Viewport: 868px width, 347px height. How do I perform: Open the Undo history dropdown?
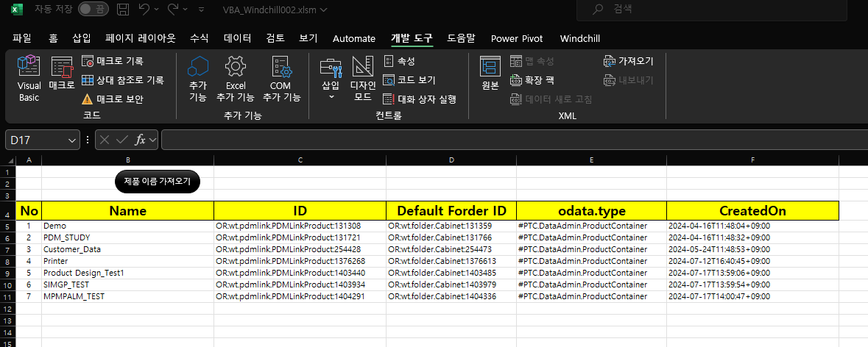tap(157, 10)
